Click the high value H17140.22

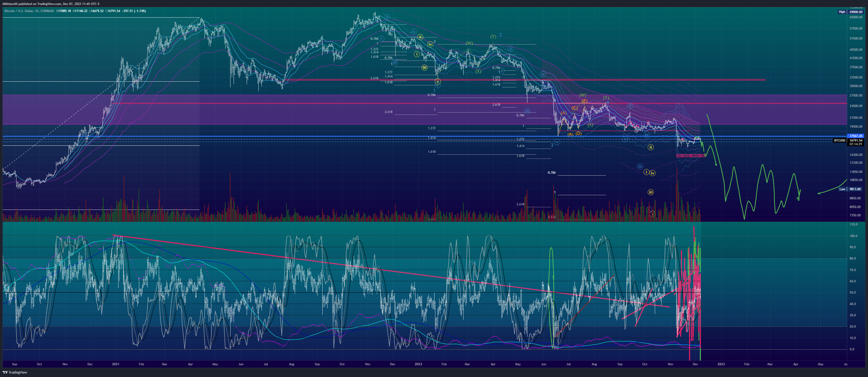[80, 11]
